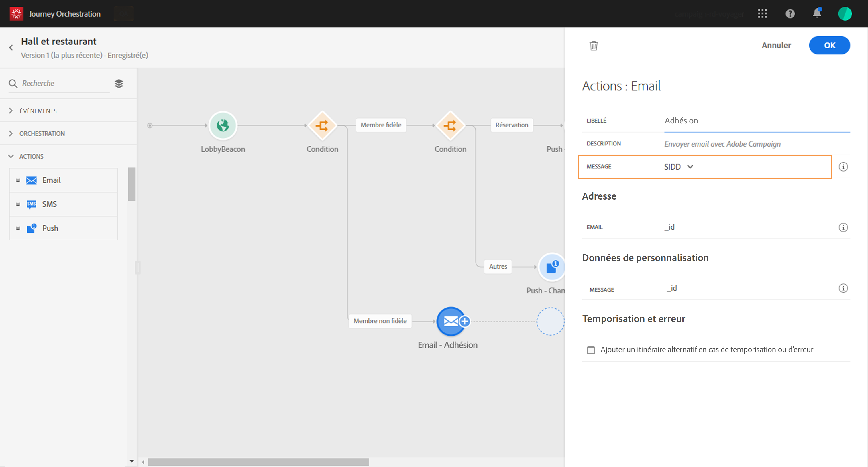This screenshot has width=868, height=467.
Task: Open the help question mark icon
Action: [790, 14]
